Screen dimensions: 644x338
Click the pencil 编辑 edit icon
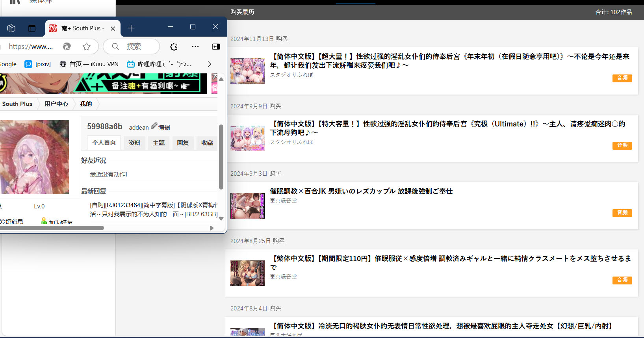pyautogui.click(x=154, y=126)
